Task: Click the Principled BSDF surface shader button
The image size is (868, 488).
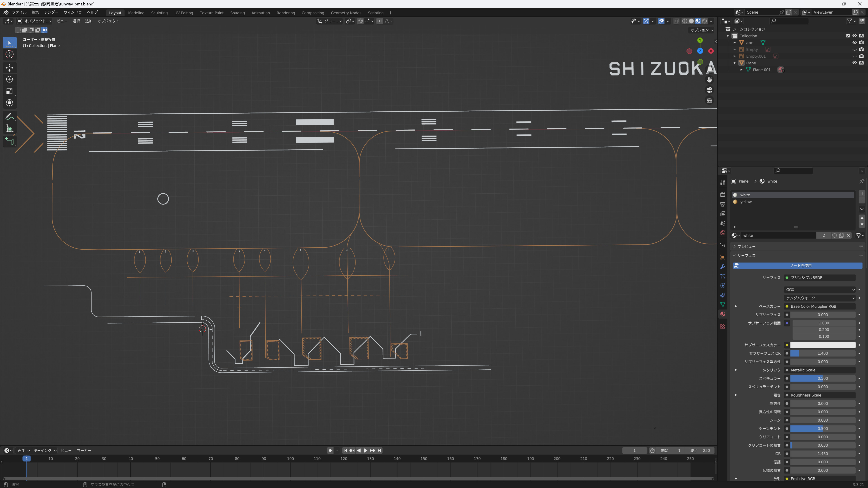Action: pos(819,278)
